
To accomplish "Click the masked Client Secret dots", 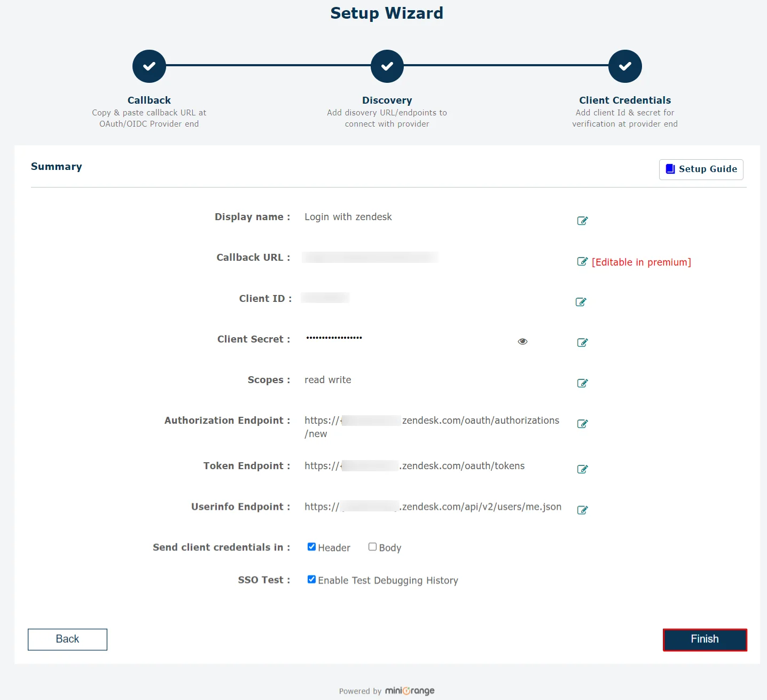I will tap(334, 338).
